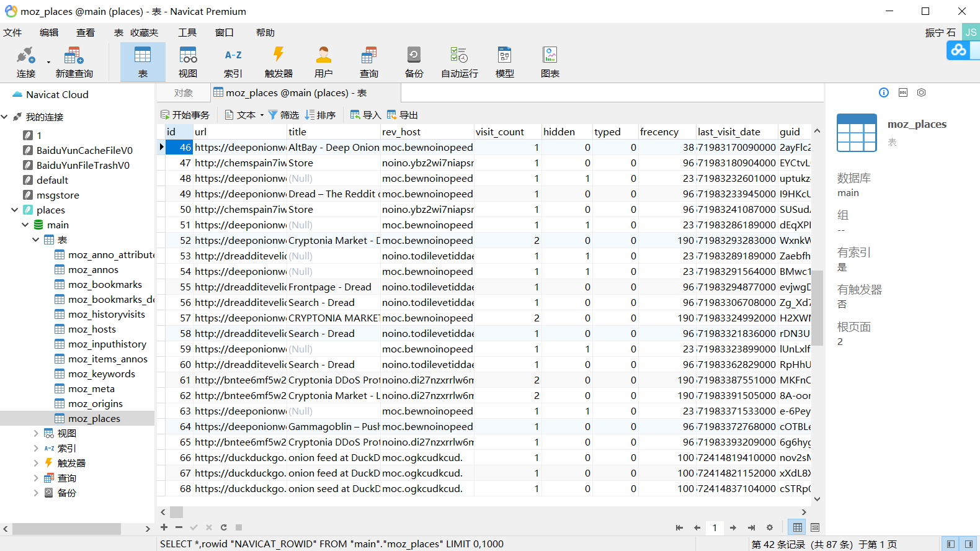Expand the 触发器 tree node
The width and height of the screenshot is (980, 551).
pos(35,463)
